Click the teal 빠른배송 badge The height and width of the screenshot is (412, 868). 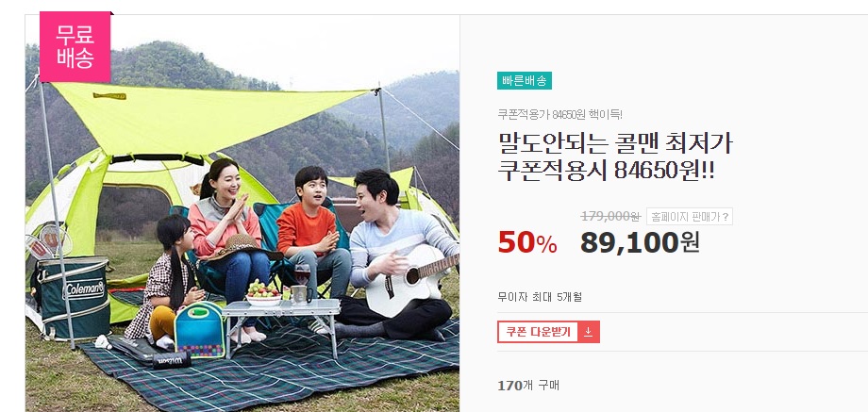pos(525,81)
